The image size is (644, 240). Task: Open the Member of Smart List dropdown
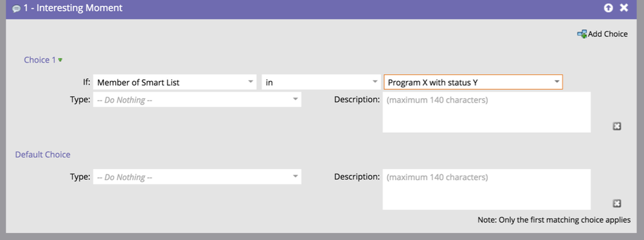[x=175, y=82]
